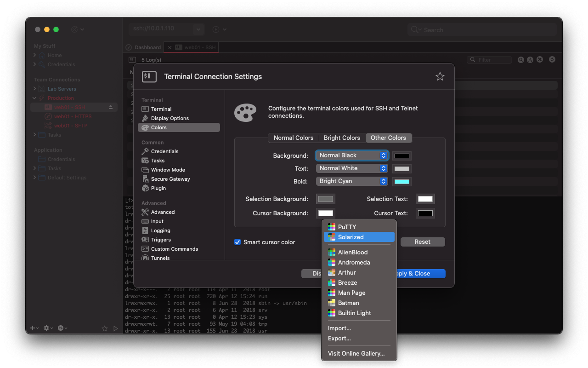This screenshot has width=588, height=368.
Task: Expand Home under My Stuff
Action: tap(35, 55)
